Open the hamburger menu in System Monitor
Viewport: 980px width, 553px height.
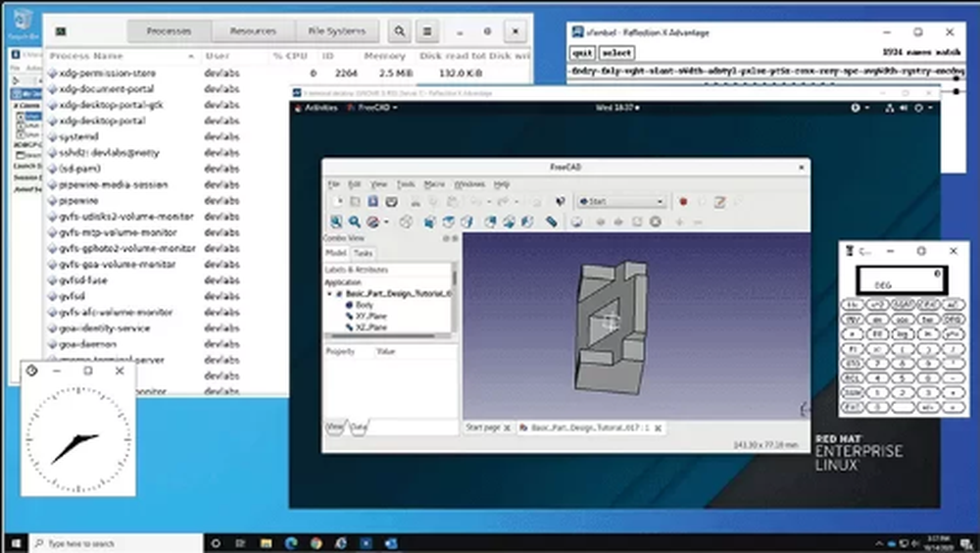point(427,30)
